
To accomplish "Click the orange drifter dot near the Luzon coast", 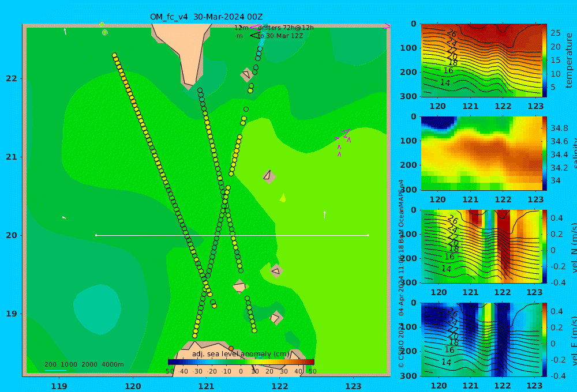I will [x=231, y=348].
